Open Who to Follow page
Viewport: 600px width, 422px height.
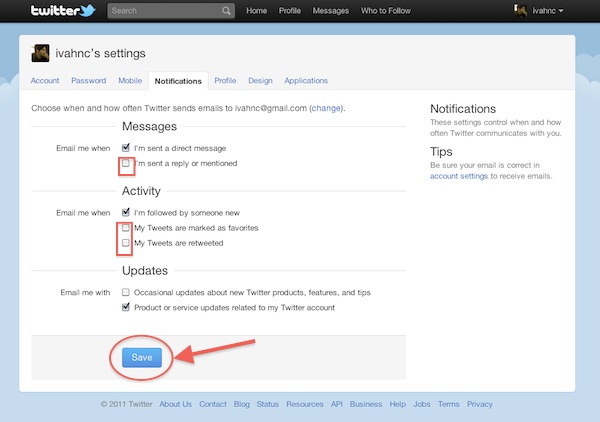coord(386,11)
